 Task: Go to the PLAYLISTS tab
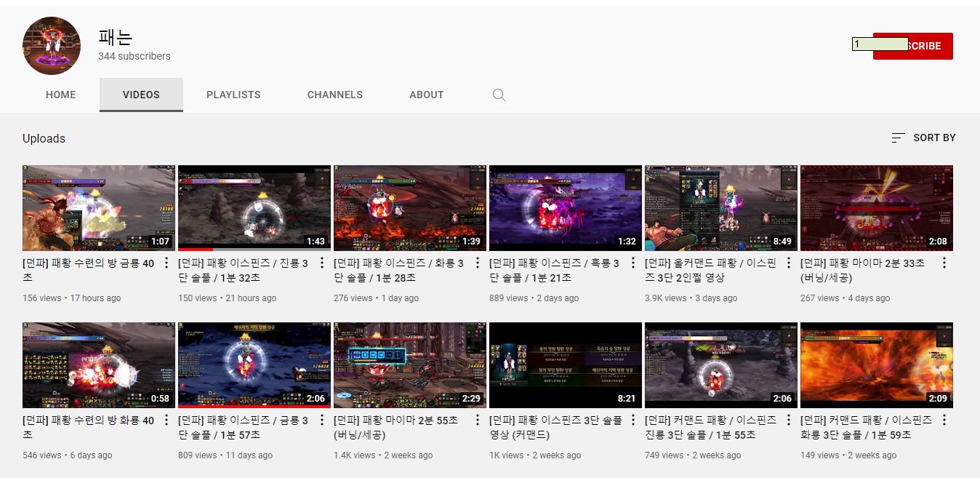click(x=233, y=95)
